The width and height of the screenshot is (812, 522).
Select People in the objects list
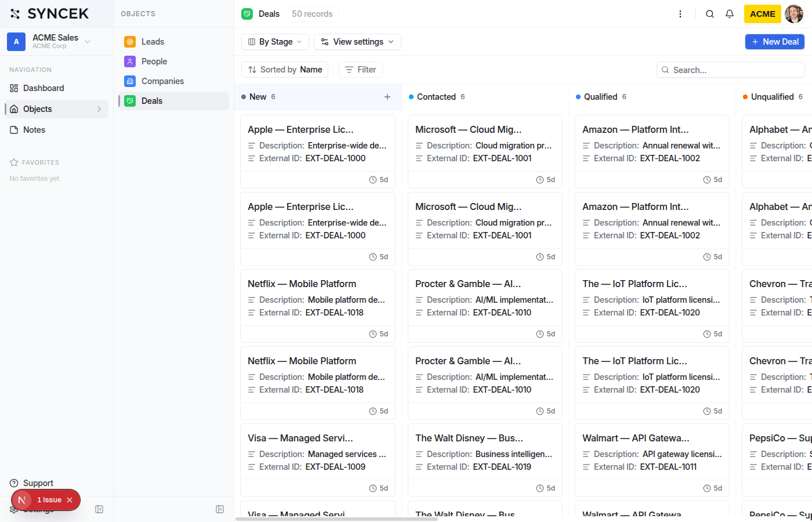click(173, 61)
